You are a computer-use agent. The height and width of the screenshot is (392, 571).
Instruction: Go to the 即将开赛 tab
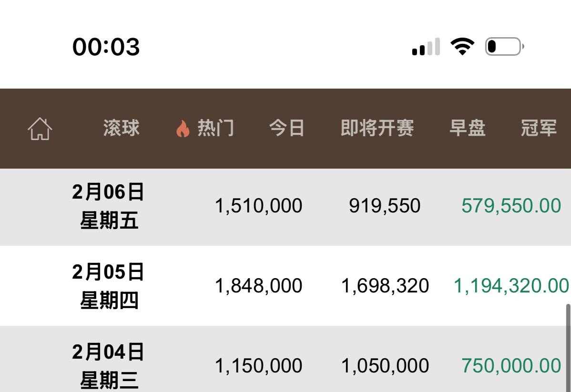pos(377,128)
